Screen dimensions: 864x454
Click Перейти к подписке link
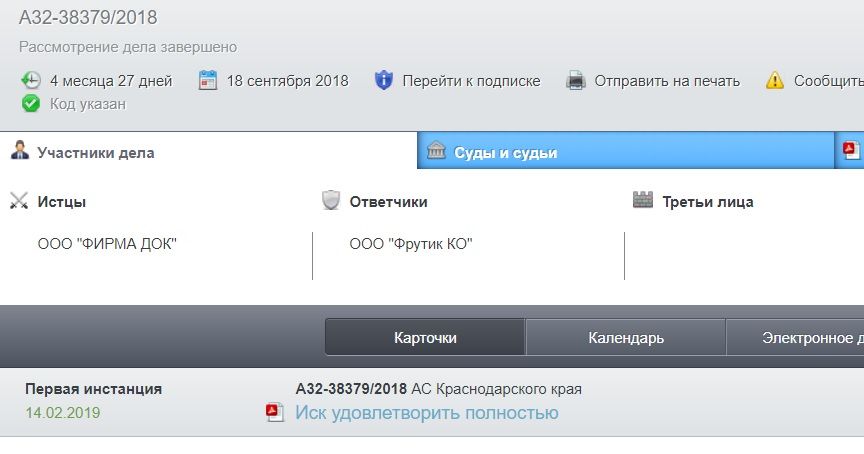(x=471, y=81)
